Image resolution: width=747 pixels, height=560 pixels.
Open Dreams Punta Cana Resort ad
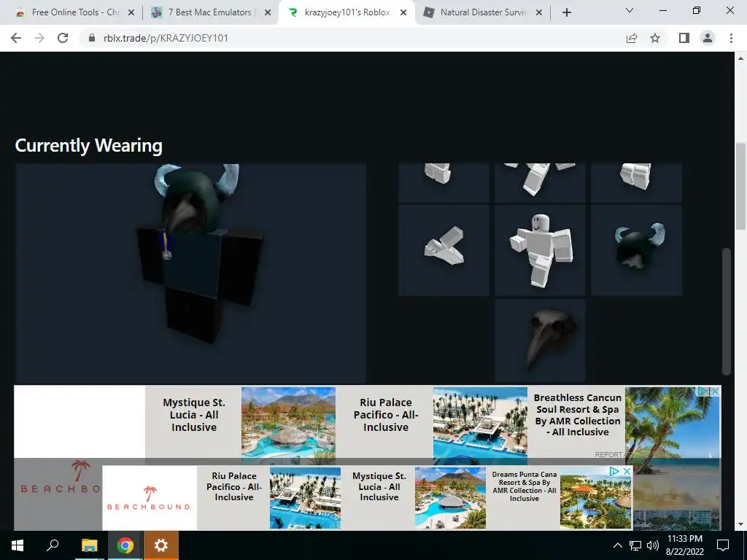560,497
